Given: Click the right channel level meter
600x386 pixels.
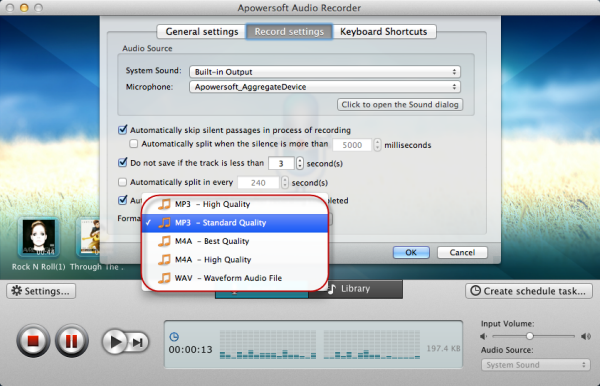Looking at the screenshot, I should pos(372,345).
